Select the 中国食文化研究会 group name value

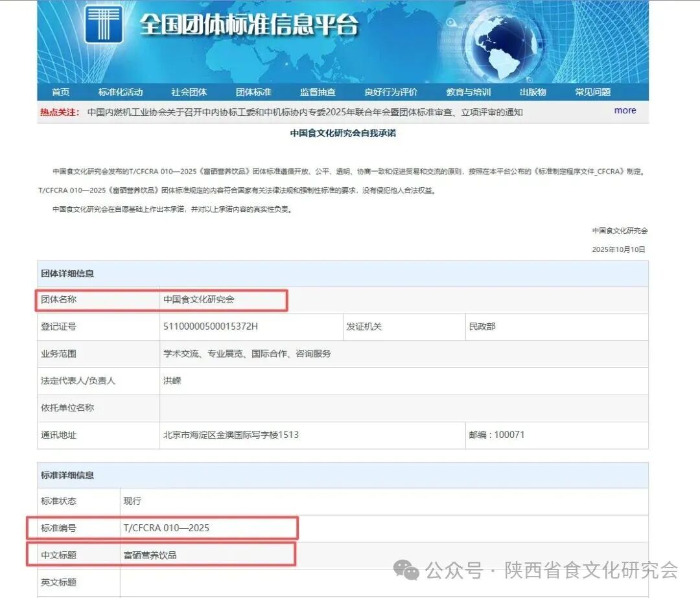coord(199,299)
